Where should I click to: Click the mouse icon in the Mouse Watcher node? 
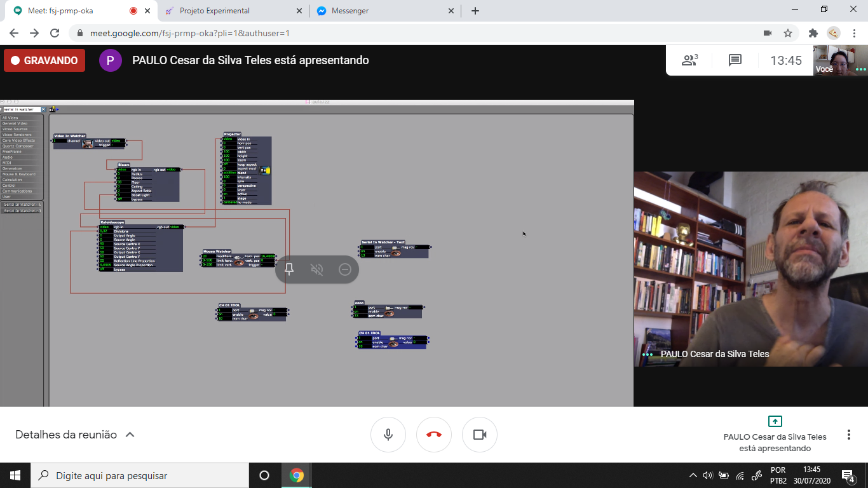(x=238, y=257)
